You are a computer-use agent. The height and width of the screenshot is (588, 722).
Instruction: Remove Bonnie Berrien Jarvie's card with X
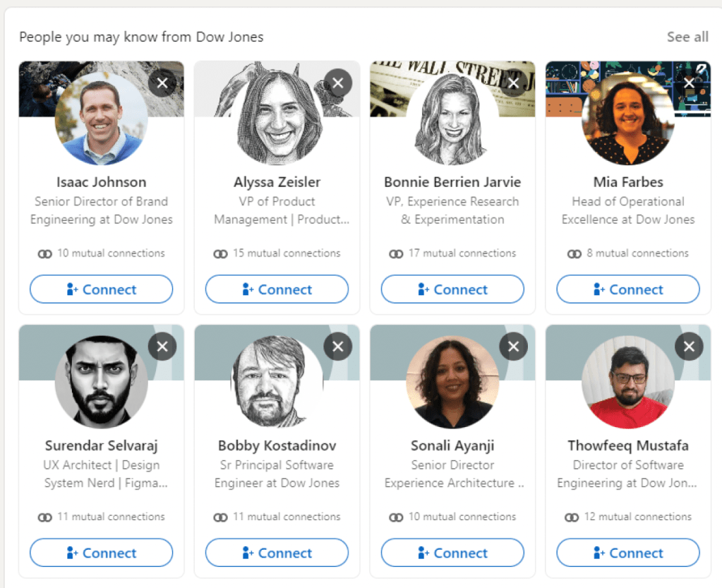pyautogui.click(x=513, y=83)
